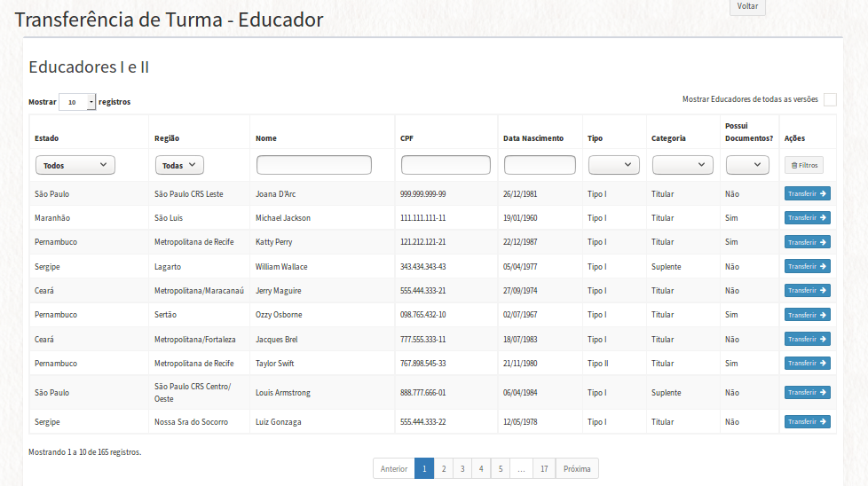
Task: Clear filters with Filtros button
Action: (804, 165)
